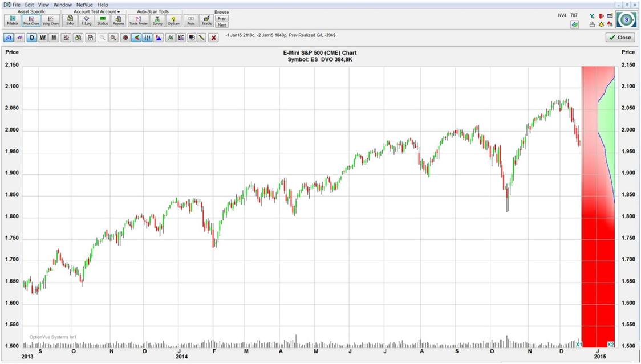
Task: Click the 'E-Mini S&P 500 (CME) Chart' title
Action: 320,53
